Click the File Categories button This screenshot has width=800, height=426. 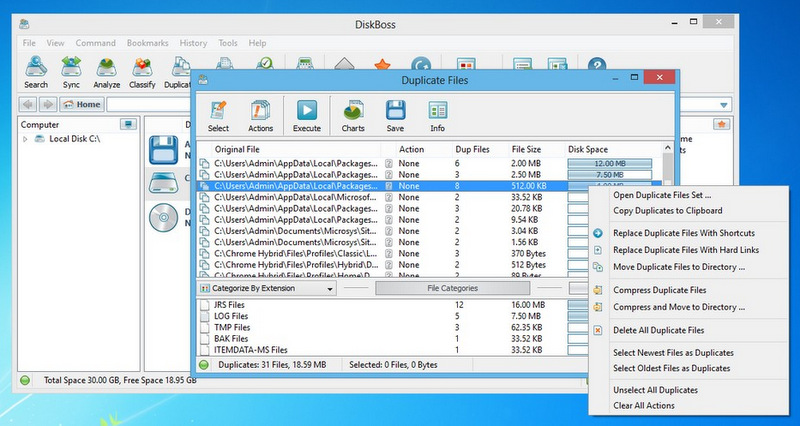point(453,288)
